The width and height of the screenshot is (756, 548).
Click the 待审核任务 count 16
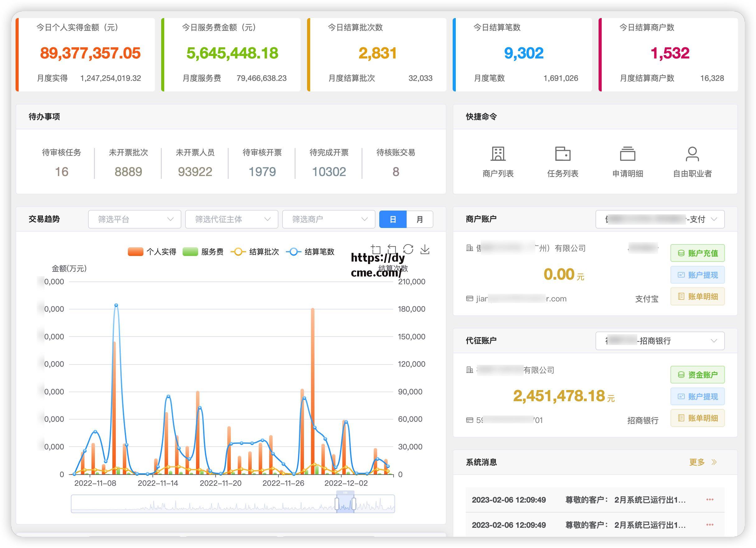(x=61, y=172)
